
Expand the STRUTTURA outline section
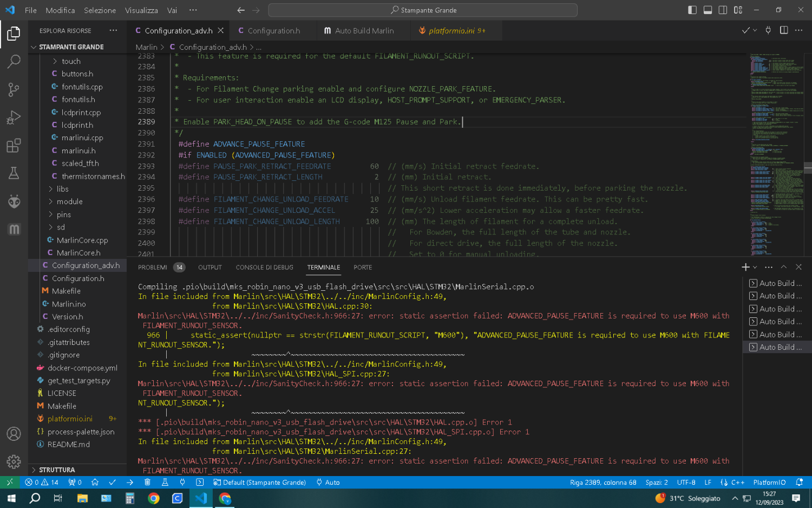57,470
